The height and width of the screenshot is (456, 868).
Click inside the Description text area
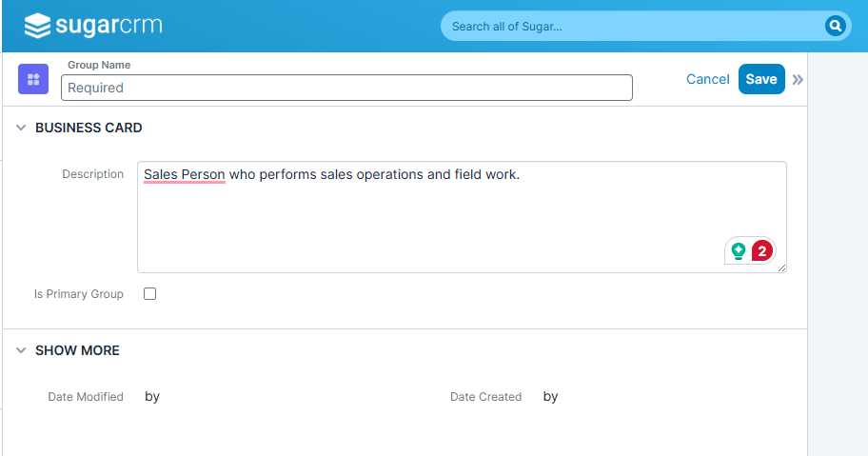coord(462,217)
